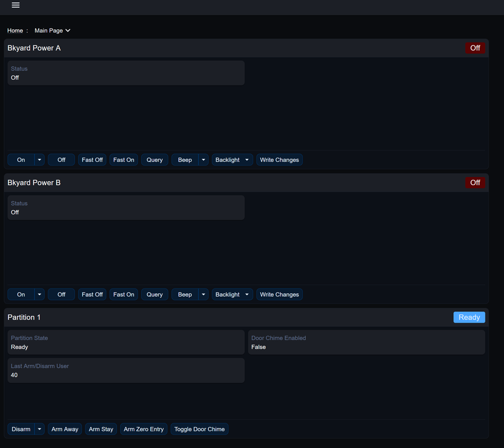Select the Partition 1 title

pos(24,317)
